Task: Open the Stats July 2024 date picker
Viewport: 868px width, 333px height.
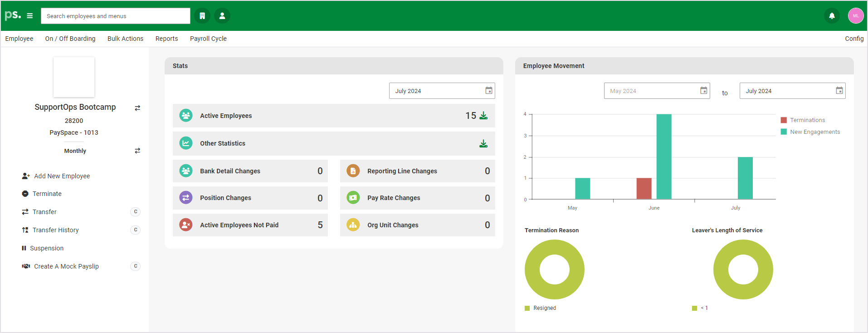Action: pos(488,91)
